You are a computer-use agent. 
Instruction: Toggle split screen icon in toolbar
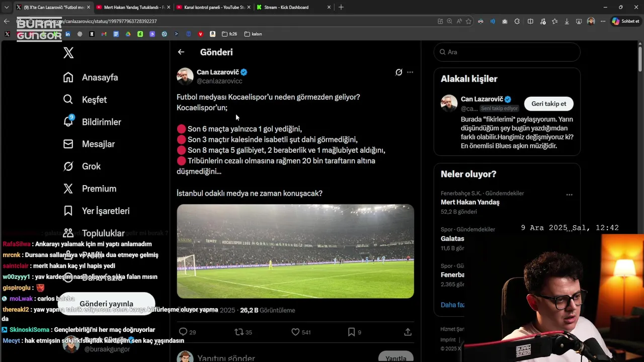[530, 22]
